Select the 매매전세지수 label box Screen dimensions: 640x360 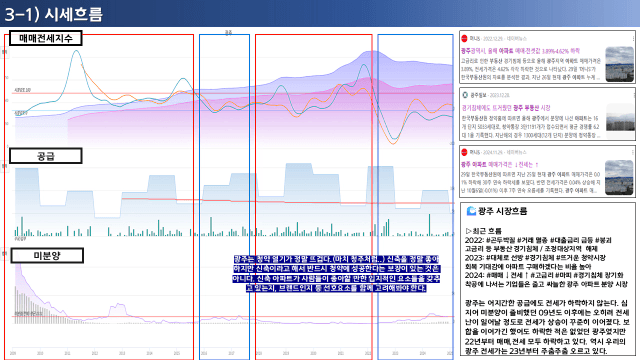pos(46,38)
